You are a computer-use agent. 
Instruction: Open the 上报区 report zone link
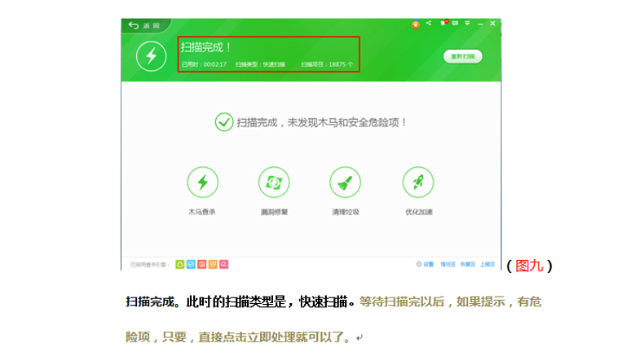tap(487, 264)
